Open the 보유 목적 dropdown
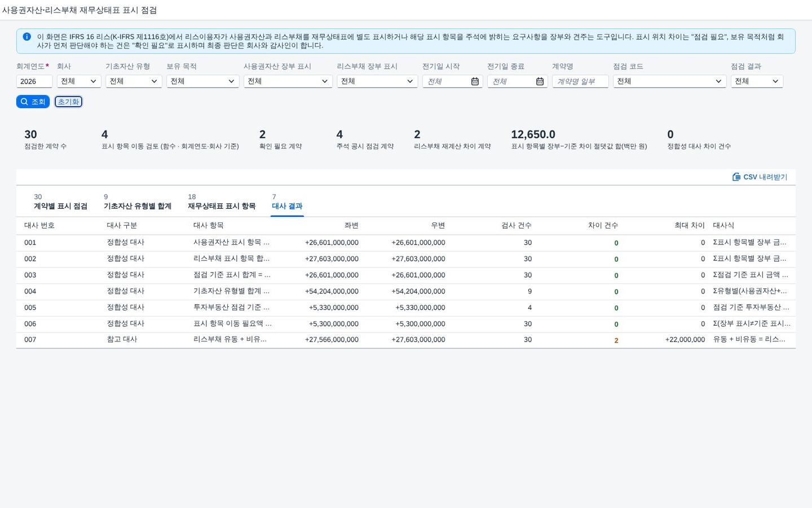812x508 pixels. pos(203,81)
